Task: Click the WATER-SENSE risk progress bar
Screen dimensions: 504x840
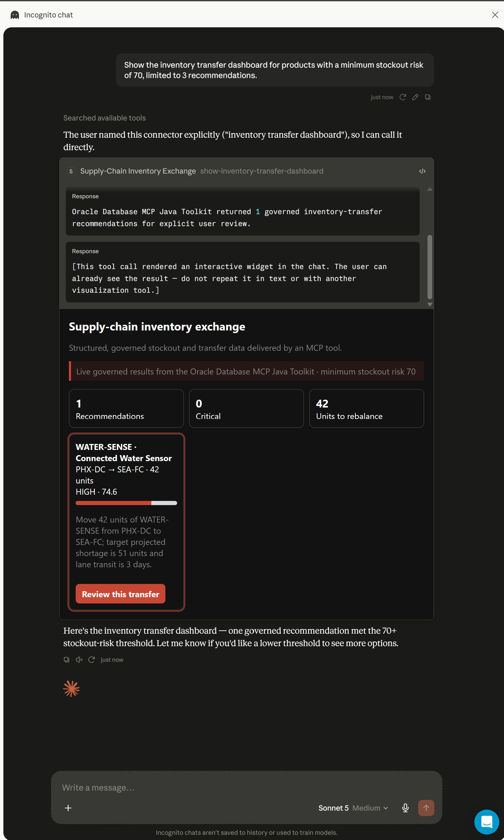Action: pos(126,503)
